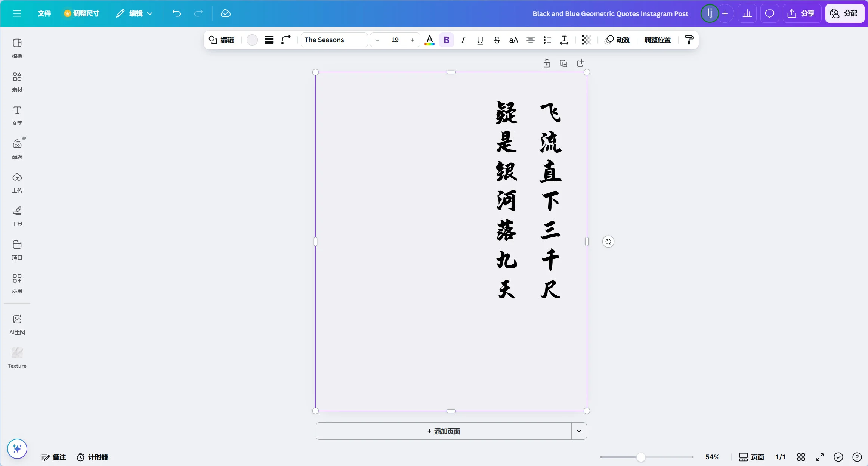This screenshot has height=466, width=868.
Task: Open the transparency control
Action: [x=586, y=40]
